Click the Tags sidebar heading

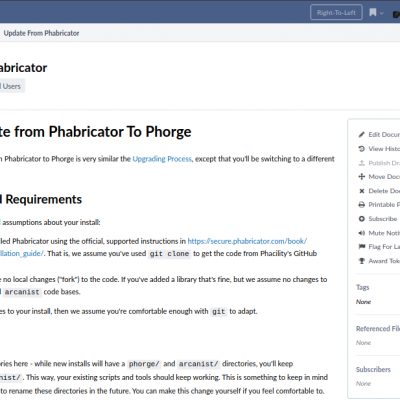[x=363, y=287]
